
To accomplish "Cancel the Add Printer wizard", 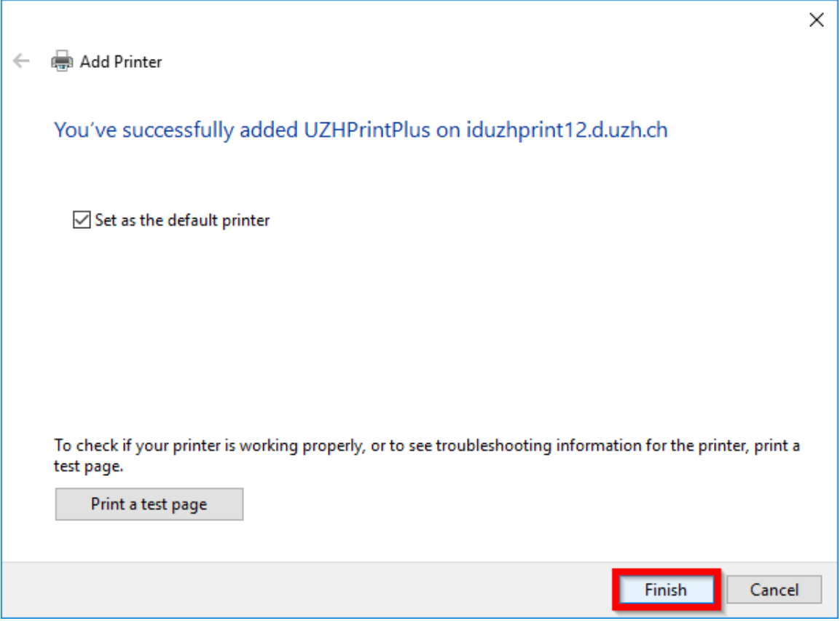I will click(x=774, y=590).
